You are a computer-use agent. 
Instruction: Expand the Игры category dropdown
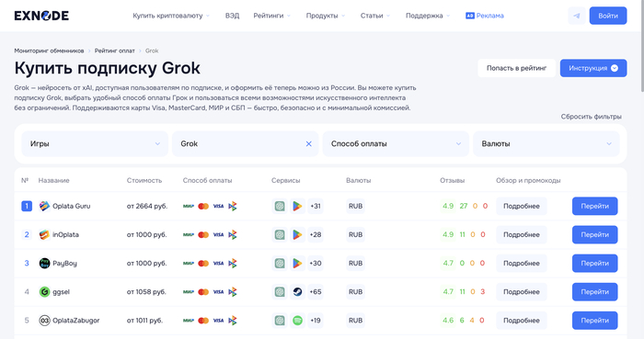click(x=95, y=144)
